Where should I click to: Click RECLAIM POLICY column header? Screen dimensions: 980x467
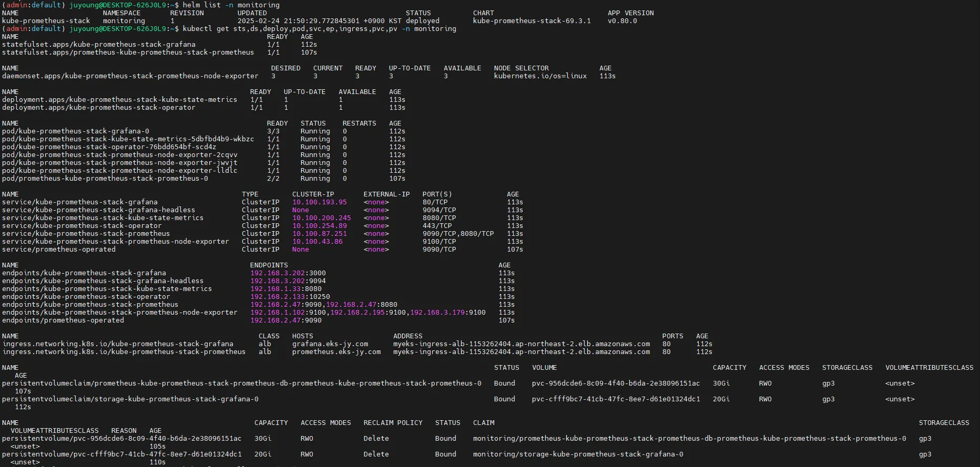[x=393, y=423]
